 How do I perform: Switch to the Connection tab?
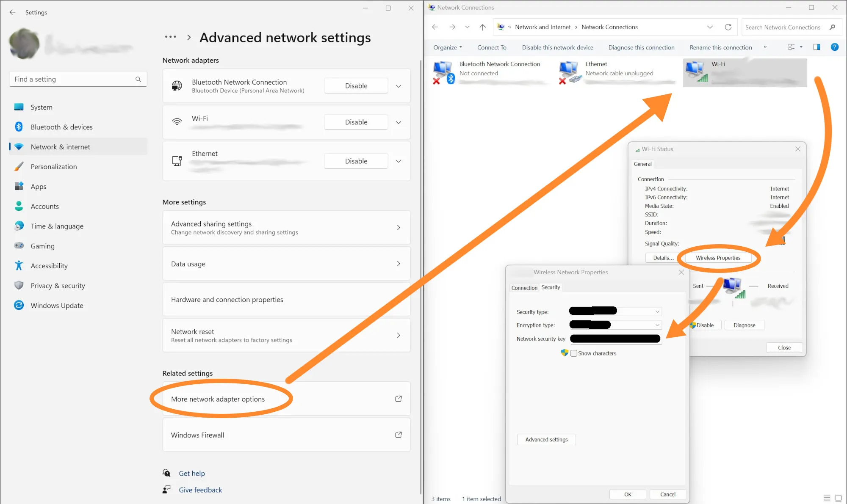pyautogui.click(x=524, y=287)
